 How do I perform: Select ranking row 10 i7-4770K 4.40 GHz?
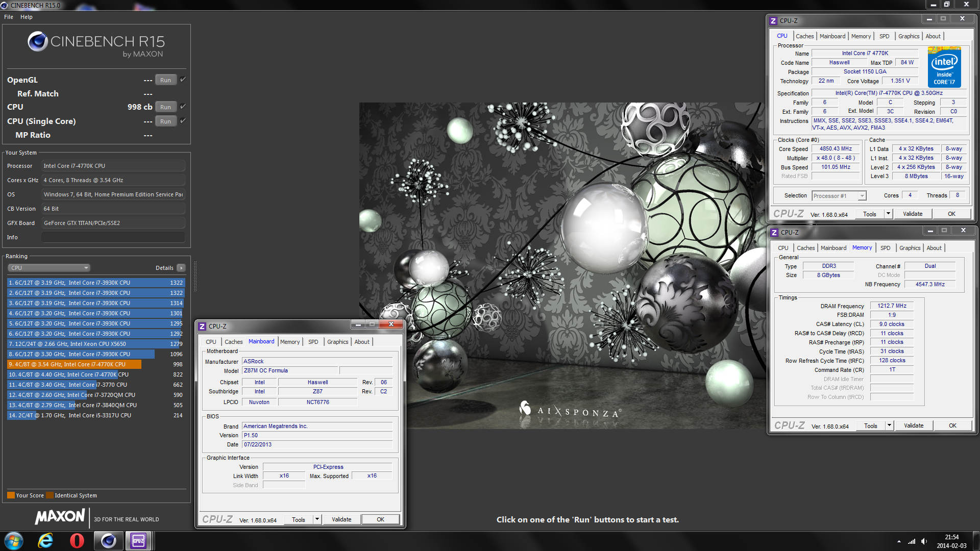(x=95, y=374)
